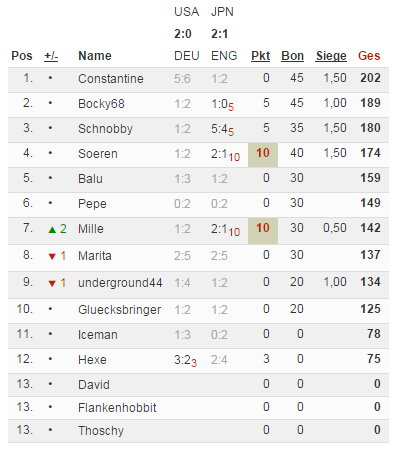This screenshot has width=395, height=452.
Task: Click the red down arrow beside Marita
Action: coord(52,256)
